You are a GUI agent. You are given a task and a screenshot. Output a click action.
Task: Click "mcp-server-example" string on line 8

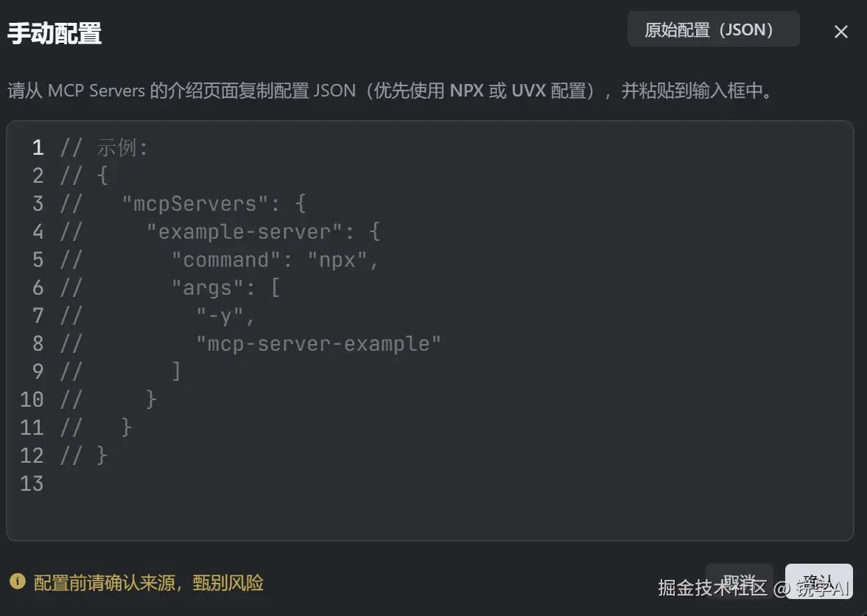[x=318, y=344]
